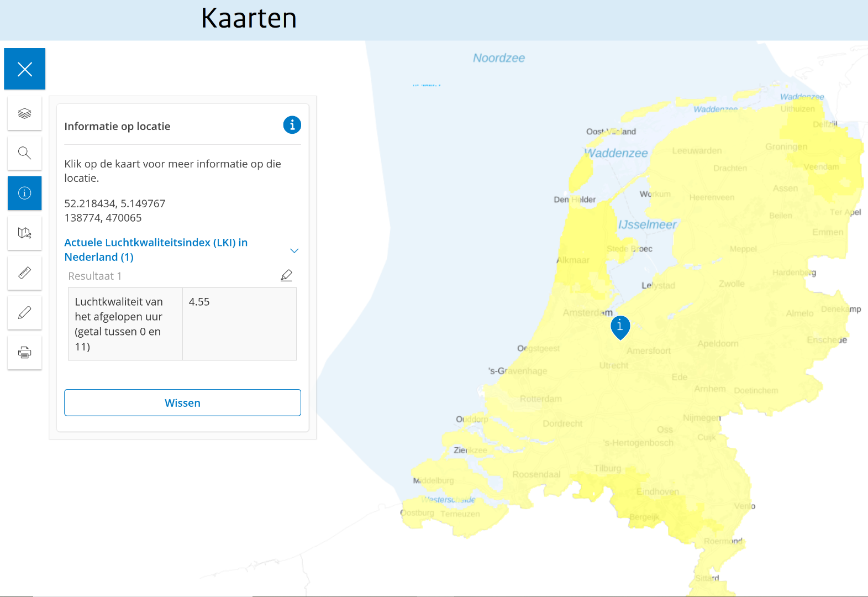Screen dimensions: 868x597
Task: Select the ruler measure tool
Action: (x=24, y=273)
